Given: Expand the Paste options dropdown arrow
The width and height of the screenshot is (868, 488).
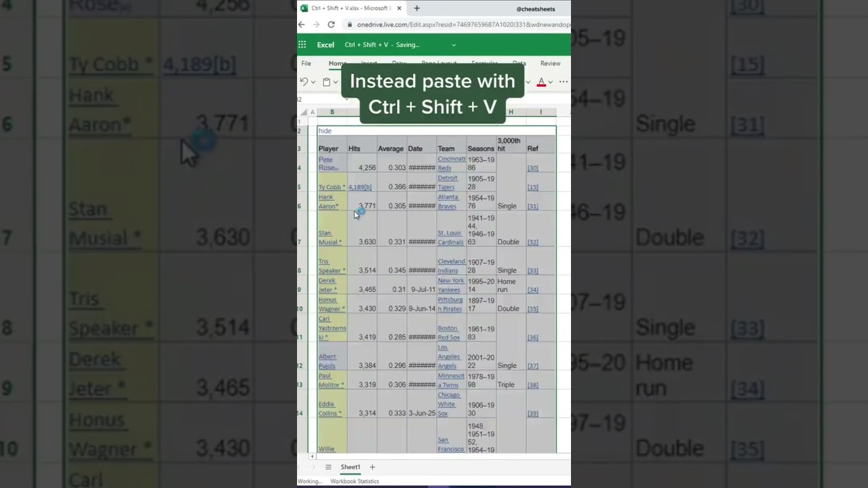Looking at the screenshot, I should [335, 82].
